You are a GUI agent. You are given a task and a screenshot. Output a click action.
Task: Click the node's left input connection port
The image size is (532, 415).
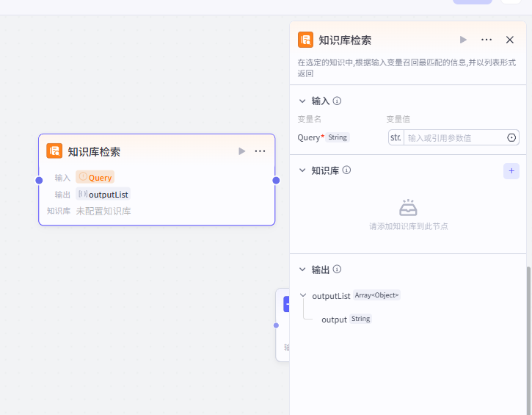(39, 180)
